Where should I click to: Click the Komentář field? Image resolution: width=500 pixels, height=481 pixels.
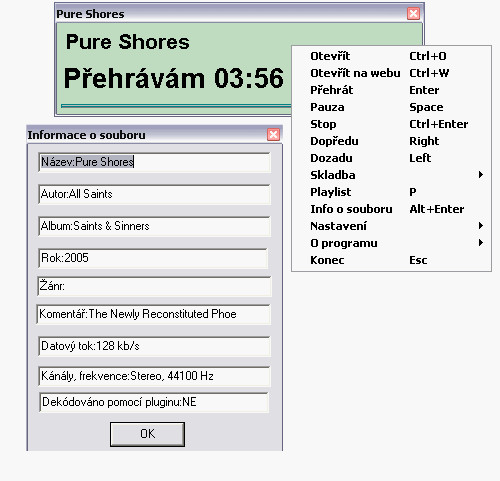tap(154, 314)
